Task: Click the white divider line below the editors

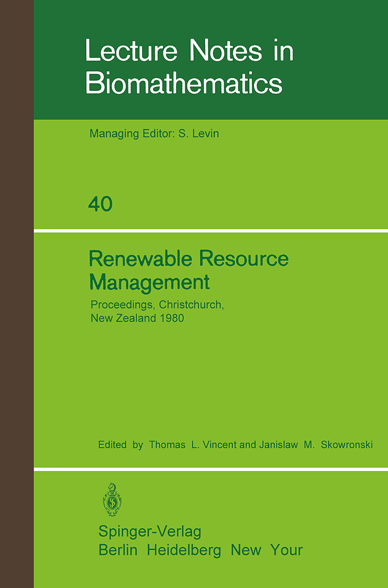Action: (210, 469)
